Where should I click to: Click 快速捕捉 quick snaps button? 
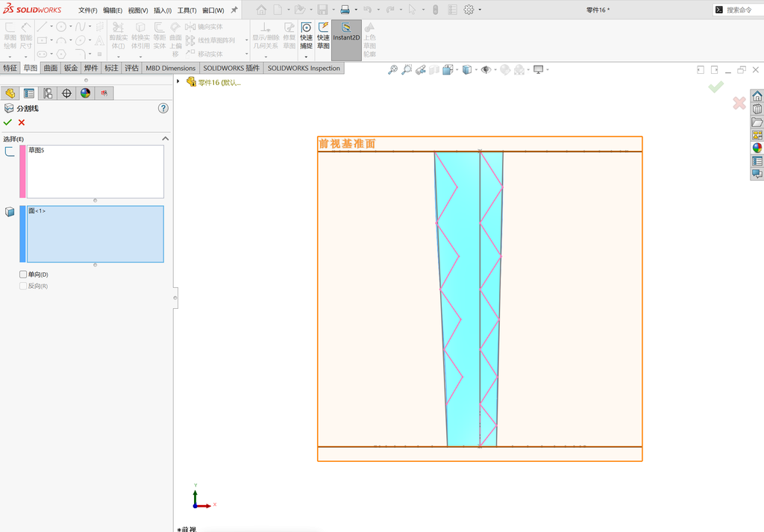[306, 36]
